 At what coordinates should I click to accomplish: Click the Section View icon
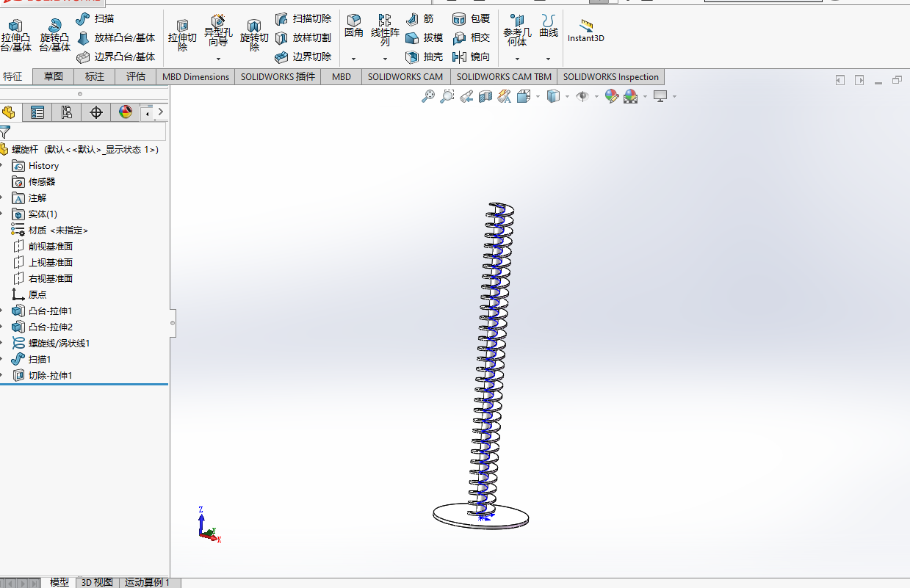point(485,96)
